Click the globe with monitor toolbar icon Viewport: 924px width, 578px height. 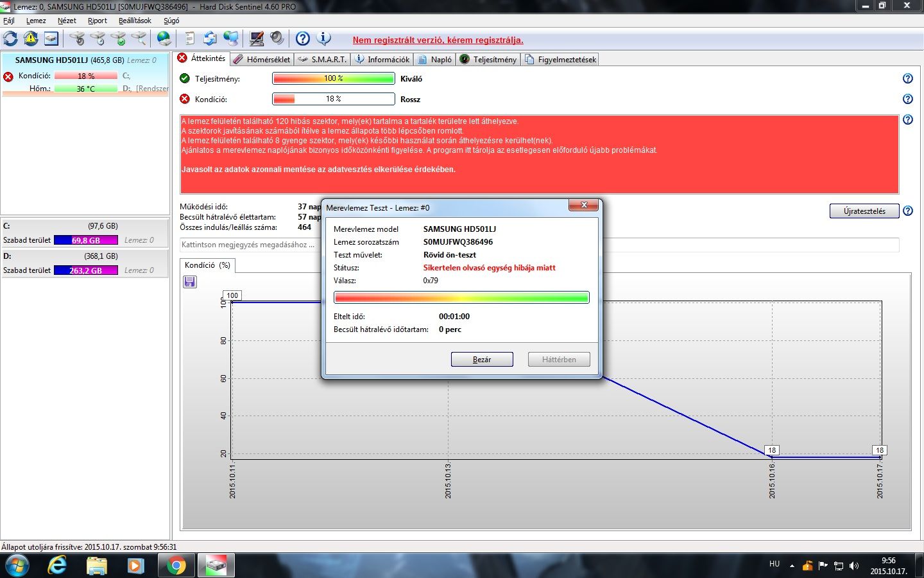pos(231,39)
